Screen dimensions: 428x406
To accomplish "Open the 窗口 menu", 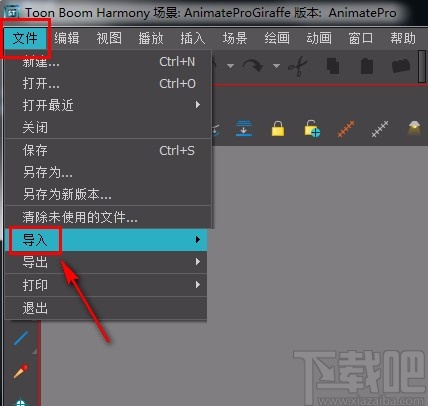I will coord(361,38).
